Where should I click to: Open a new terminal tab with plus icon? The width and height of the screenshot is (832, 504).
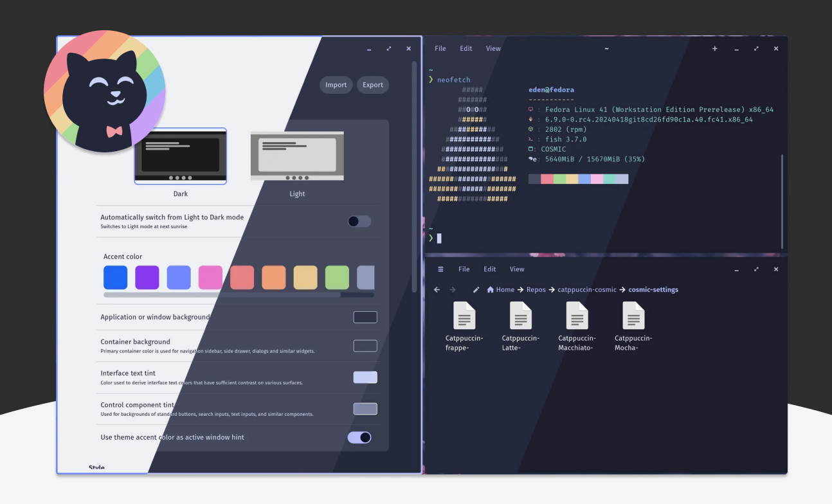pos(714,49)
